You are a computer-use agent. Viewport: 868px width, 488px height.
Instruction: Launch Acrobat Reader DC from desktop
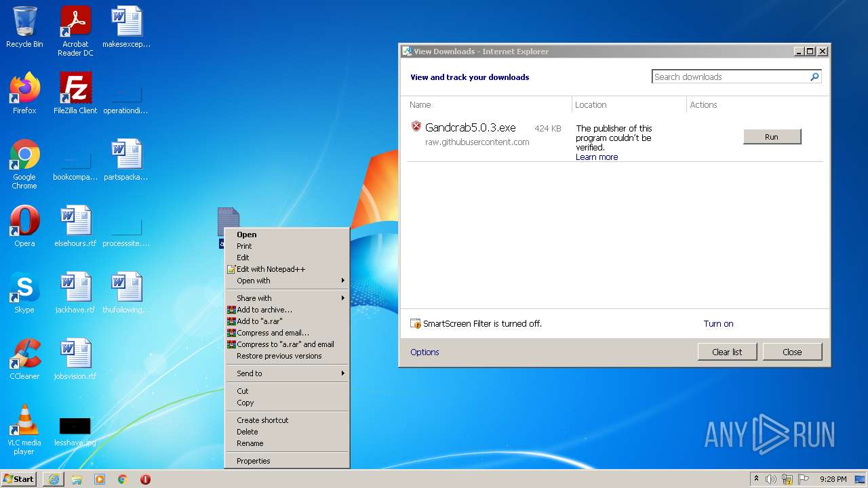point(75,30)
